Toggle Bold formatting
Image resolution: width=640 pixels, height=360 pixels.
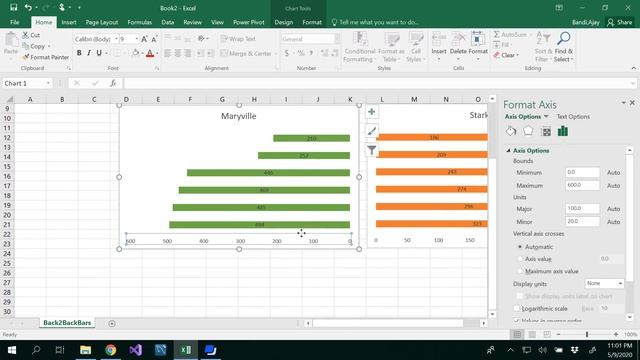(79, 53)
